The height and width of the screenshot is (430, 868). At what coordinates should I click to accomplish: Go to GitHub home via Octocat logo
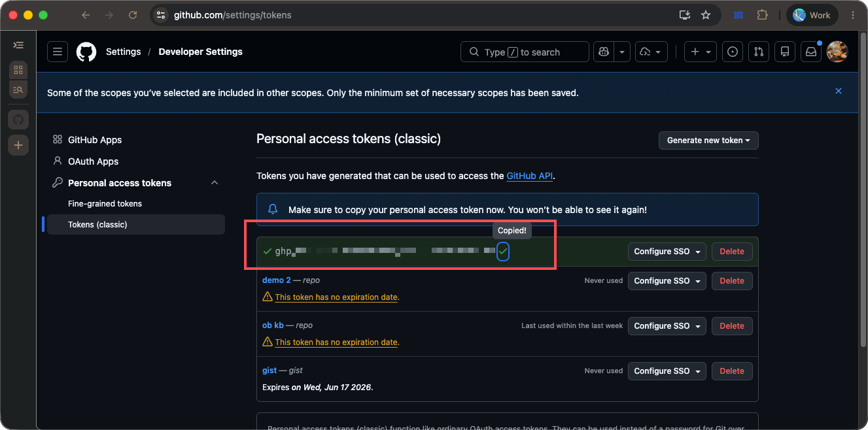pyautogui.click(x=86, y=52)
